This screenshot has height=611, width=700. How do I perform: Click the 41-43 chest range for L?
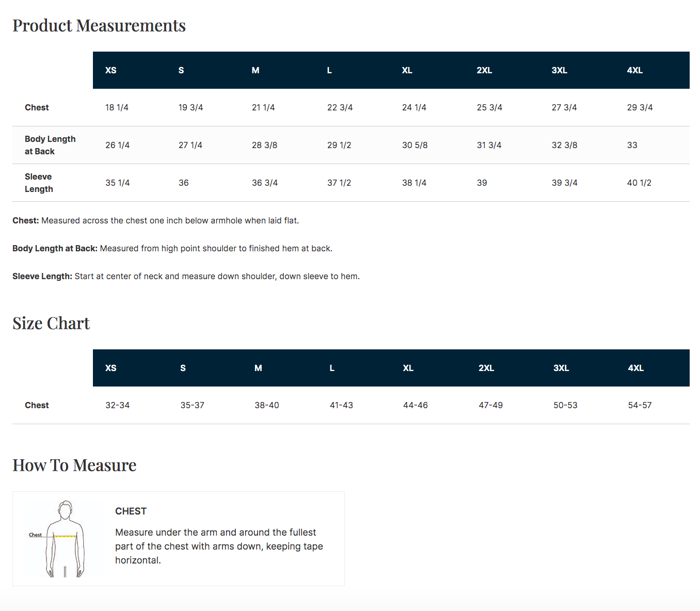341,405
